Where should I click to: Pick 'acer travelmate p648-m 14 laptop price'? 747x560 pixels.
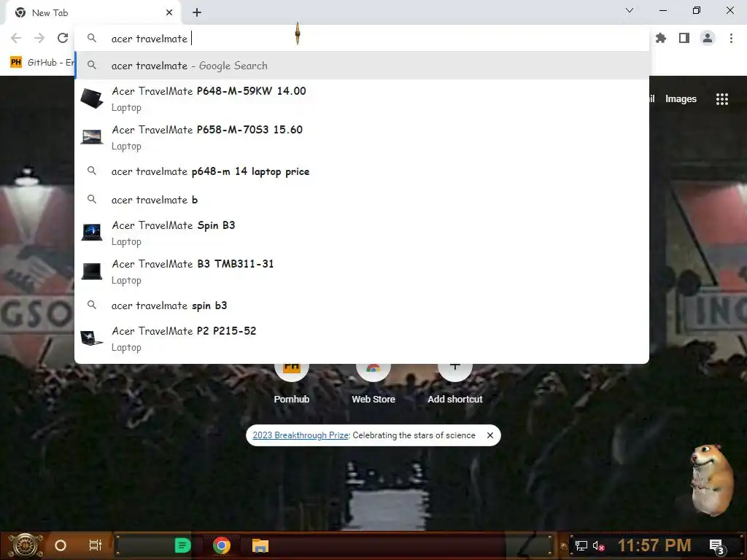point(362,171)
